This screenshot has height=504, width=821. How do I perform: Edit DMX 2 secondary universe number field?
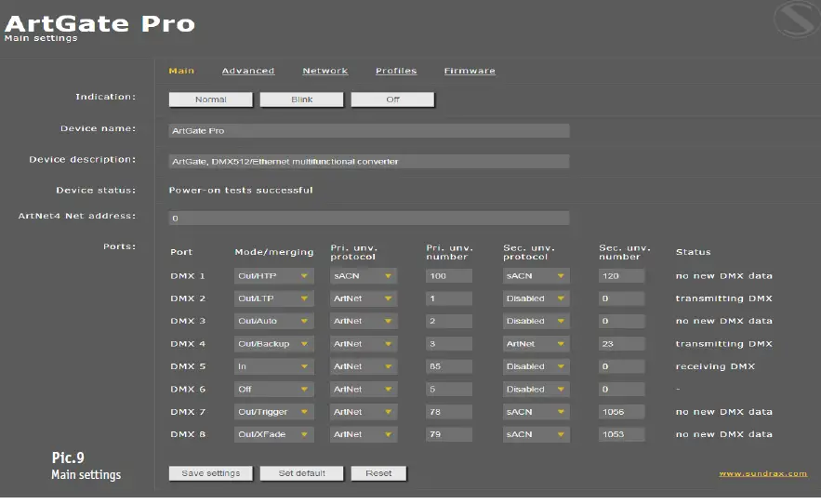pos(621,298)
